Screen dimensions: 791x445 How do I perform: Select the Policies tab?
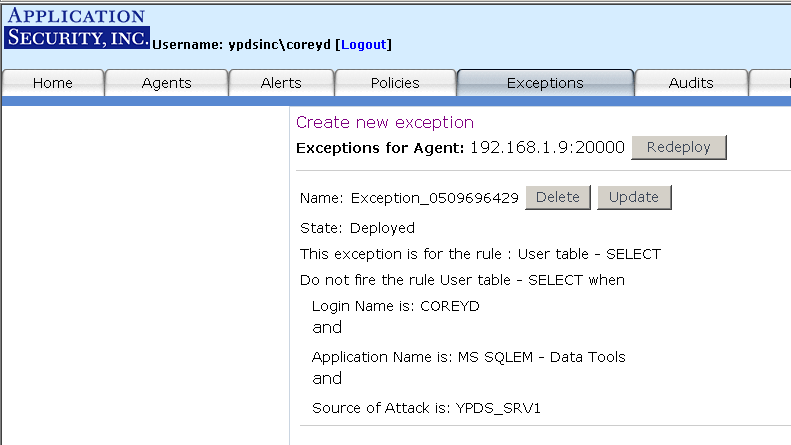(x=395, y=83)
